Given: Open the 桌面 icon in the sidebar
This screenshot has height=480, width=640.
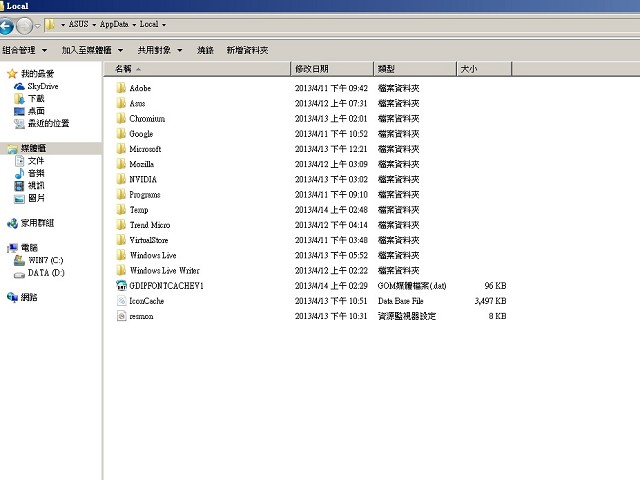Looking at the screenshot, I should [x=19, y=111].
